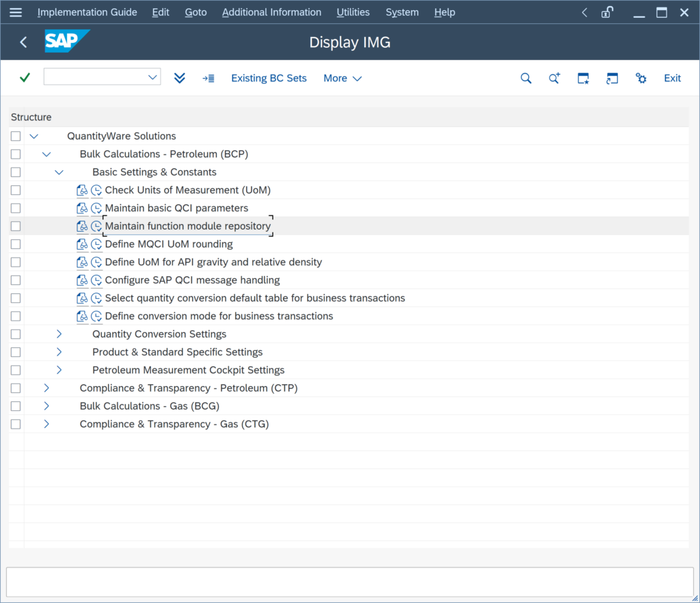Viewport: 700px width, 603px height.
Task: Open documentation icon for Check Units of Measurement
Action: point(82,190)
